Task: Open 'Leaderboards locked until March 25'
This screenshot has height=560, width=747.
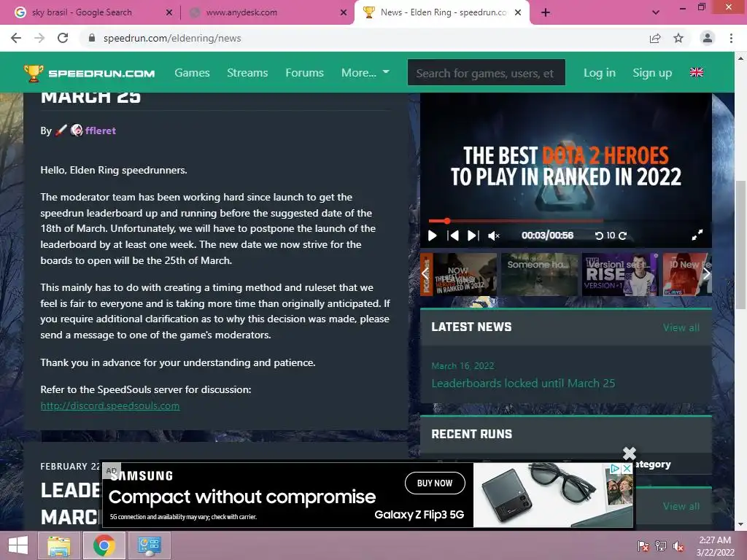Action: 523,384
